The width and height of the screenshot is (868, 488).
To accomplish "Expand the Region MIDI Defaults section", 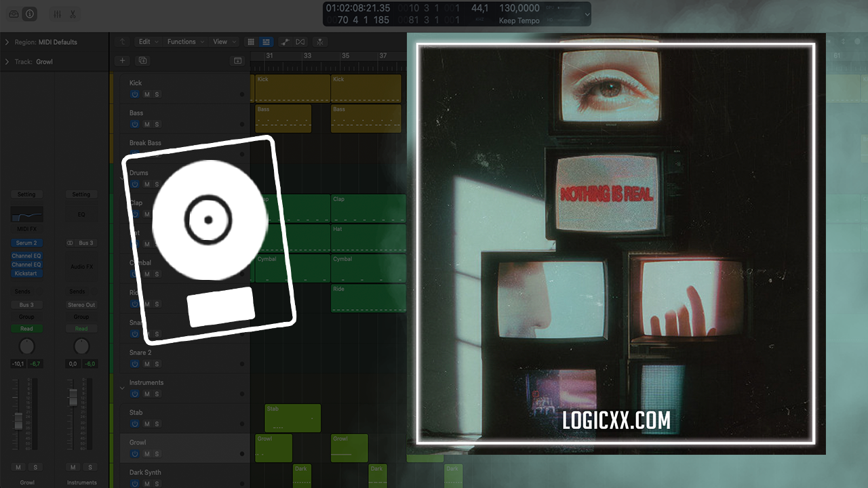I will tap(7, 42).
